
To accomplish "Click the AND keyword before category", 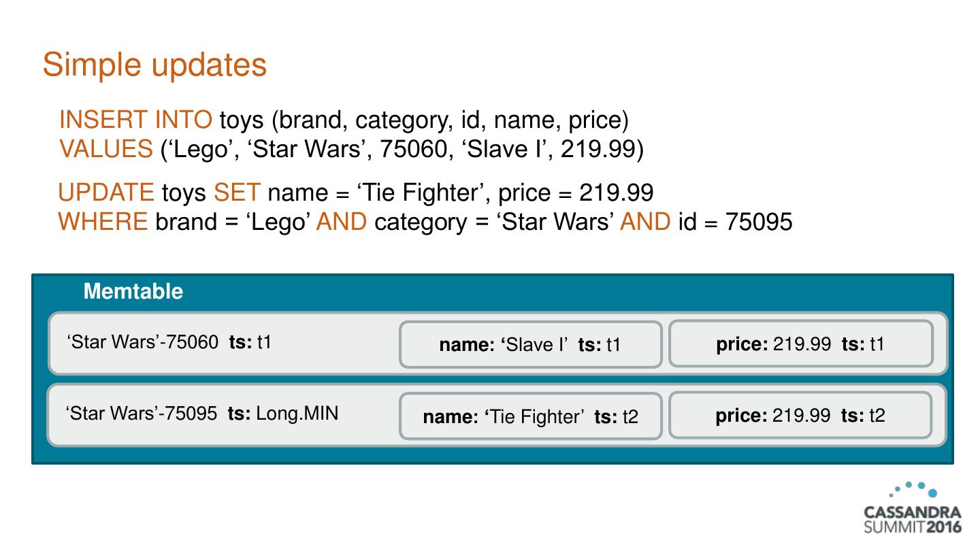I will point(342,222).
